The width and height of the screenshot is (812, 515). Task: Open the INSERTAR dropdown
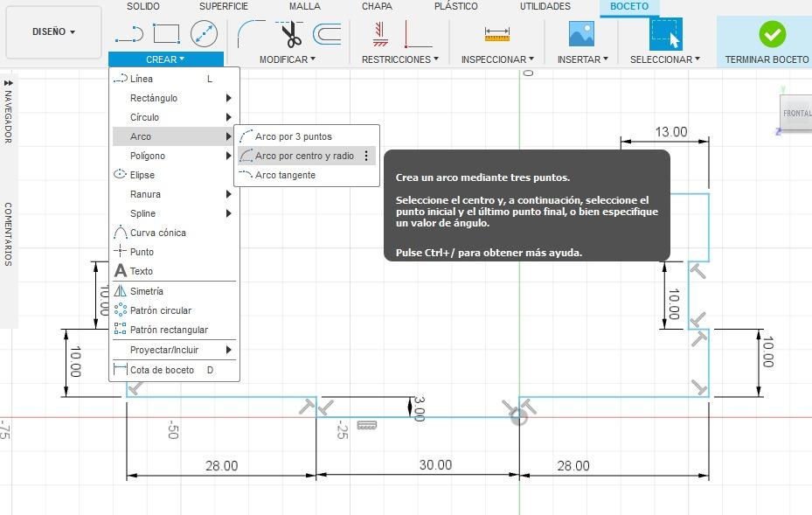583,59
